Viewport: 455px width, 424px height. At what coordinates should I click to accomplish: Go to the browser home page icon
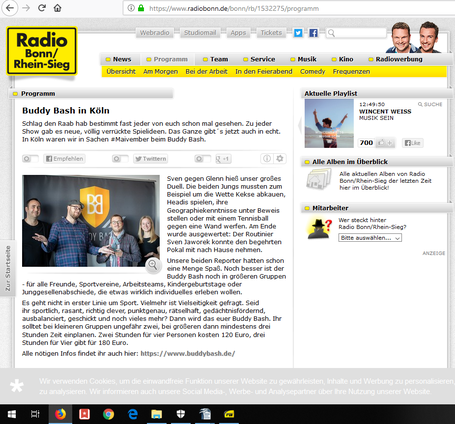point(57,8)
